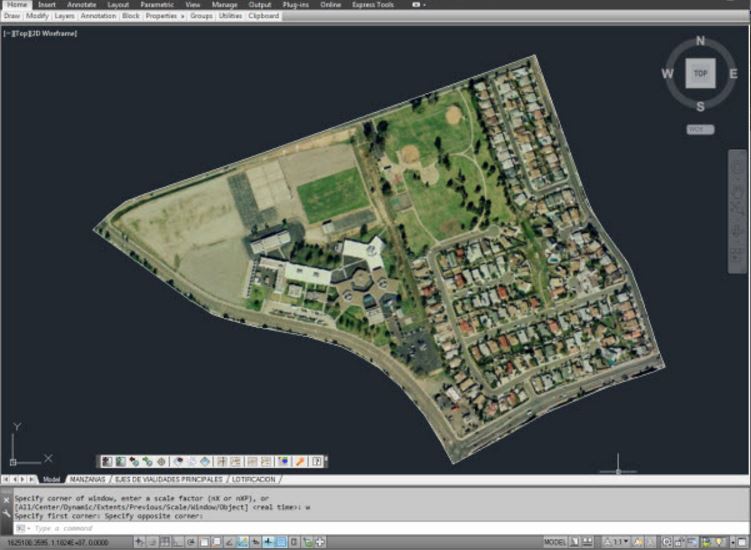Click the 2D Wireframe visual style label

(52, 33)
